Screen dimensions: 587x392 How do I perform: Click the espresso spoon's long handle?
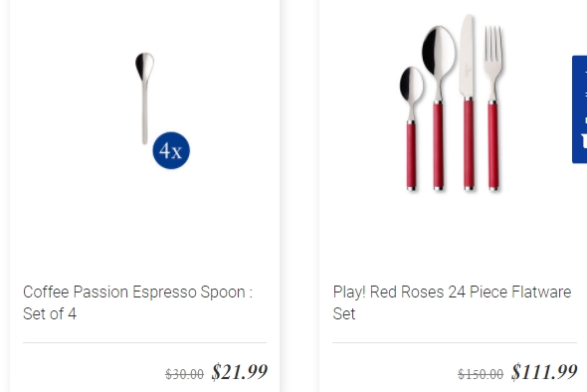tap(145, 112)
